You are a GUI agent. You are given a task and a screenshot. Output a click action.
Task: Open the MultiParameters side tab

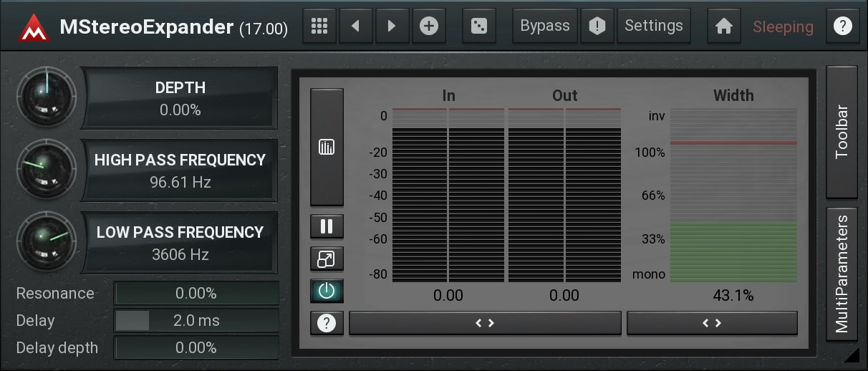pyautogui.click(x=842, y=274)
